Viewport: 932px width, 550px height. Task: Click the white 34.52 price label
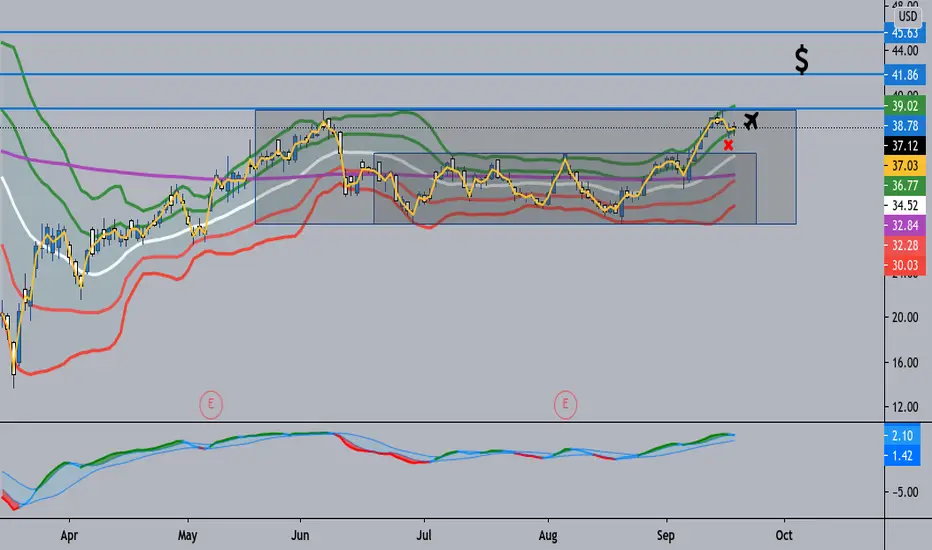(x=905, y=205)
